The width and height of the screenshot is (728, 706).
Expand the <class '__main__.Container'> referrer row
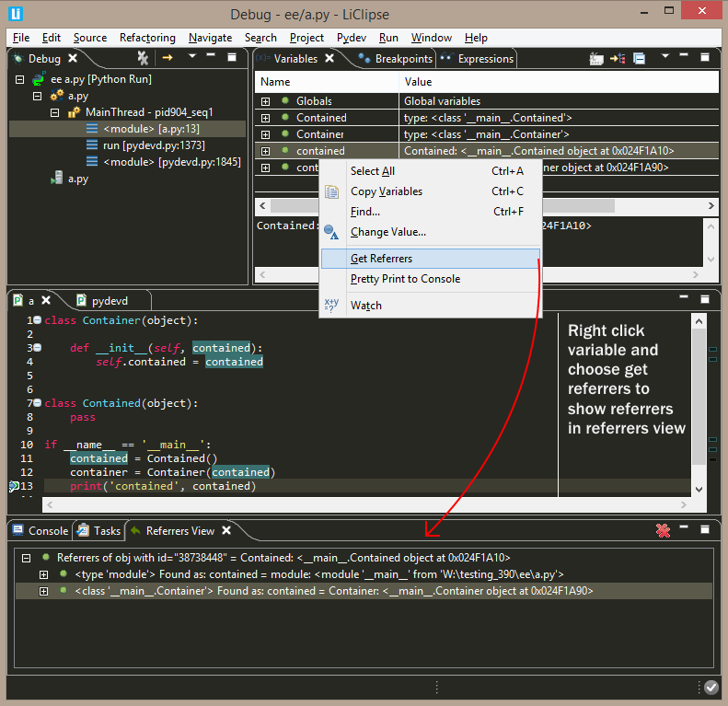[43, 592]
